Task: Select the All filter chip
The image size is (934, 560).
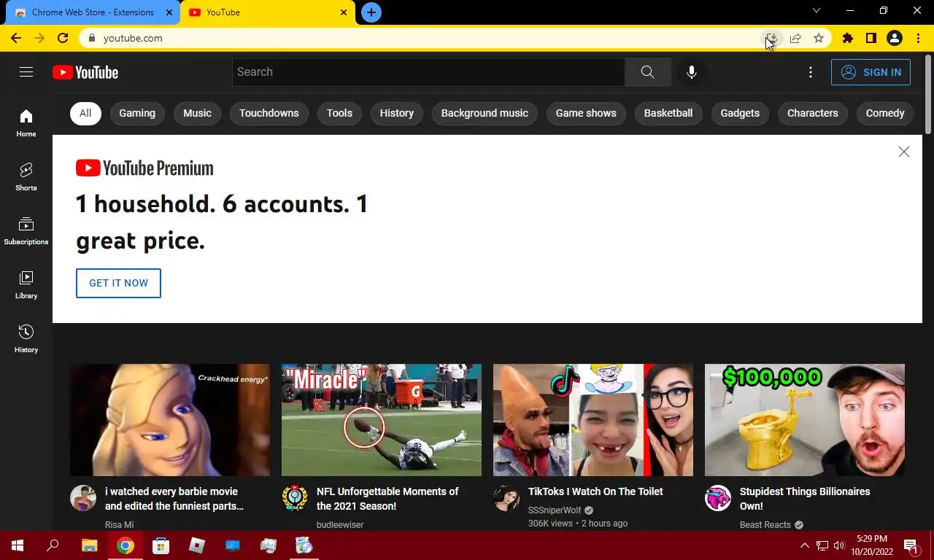Action: point(85,113)
